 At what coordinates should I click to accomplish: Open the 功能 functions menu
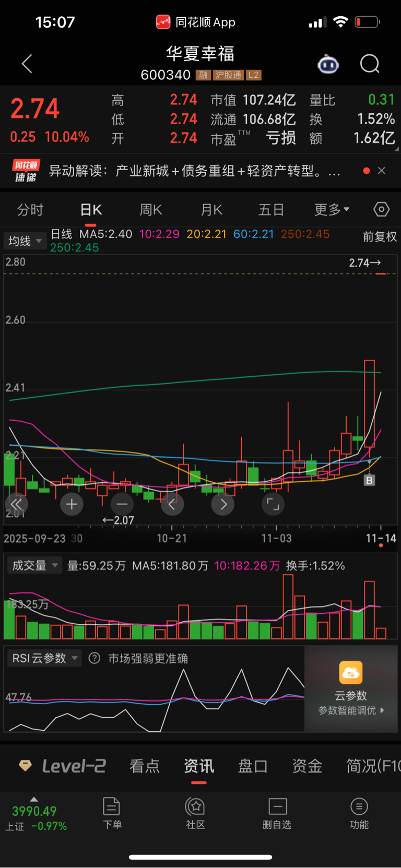click(x=359, y=813)
